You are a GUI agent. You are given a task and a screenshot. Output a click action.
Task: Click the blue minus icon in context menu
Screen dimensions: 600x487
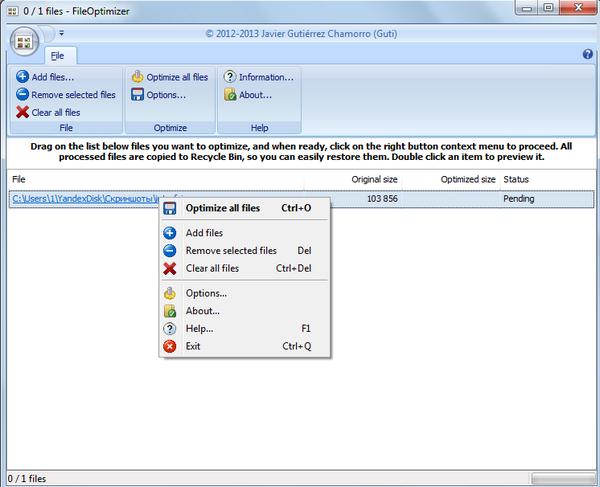click(x=170, y=251)
